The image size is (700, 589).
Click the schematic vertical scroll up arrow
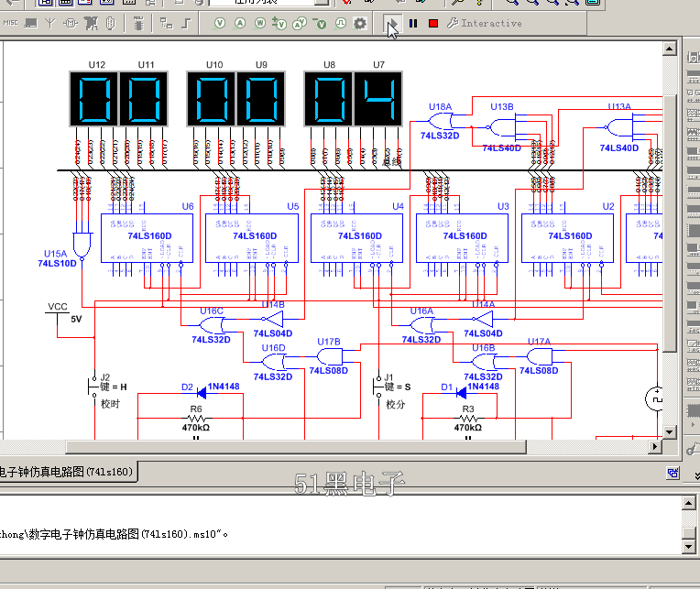[x=669, y=49]
